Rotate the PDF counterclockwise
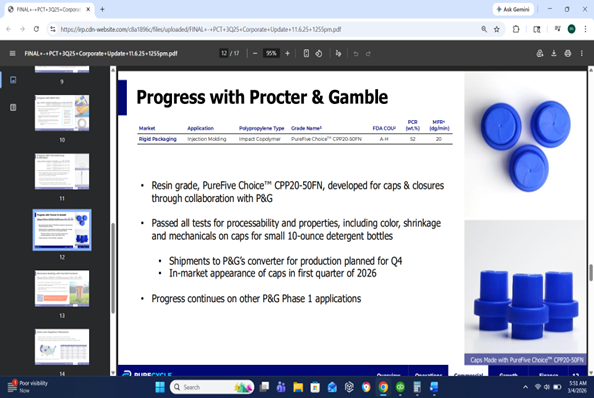 [x=319, y=53]
